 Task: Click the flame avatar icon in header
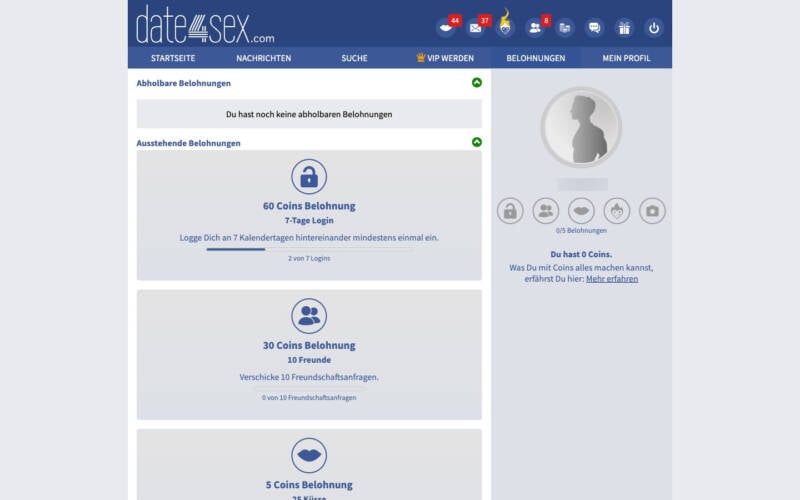click(505, 26)
